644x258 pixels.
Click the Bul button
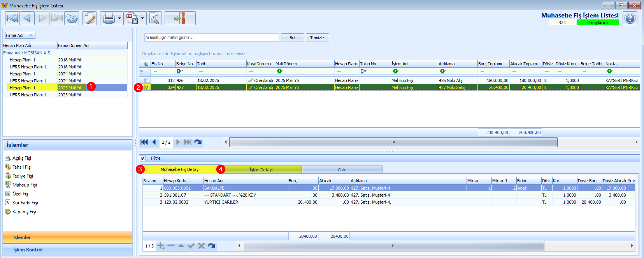[x=292, y=38]
